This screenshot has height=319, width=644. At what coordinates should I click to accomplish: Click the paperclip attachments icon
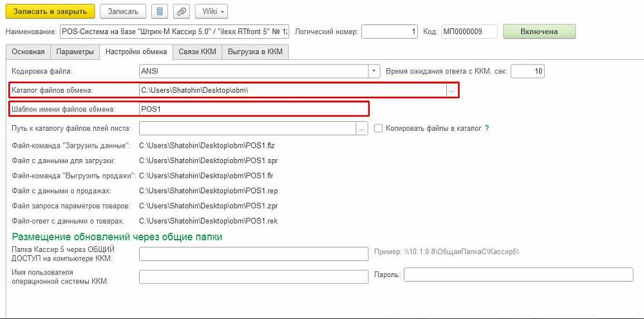pyautogui.click(x=182, y=12)
